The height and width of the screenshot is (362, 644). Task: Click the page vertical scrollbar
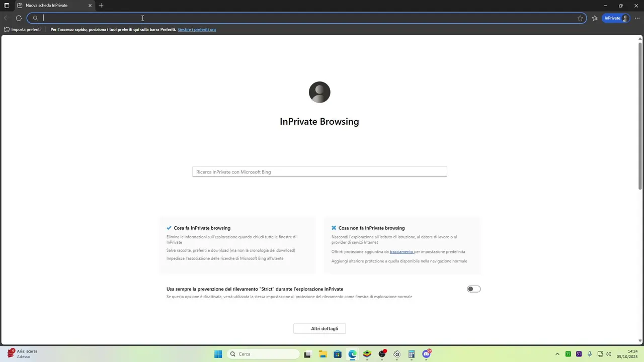pyautogui.click(x=640, y=116)
